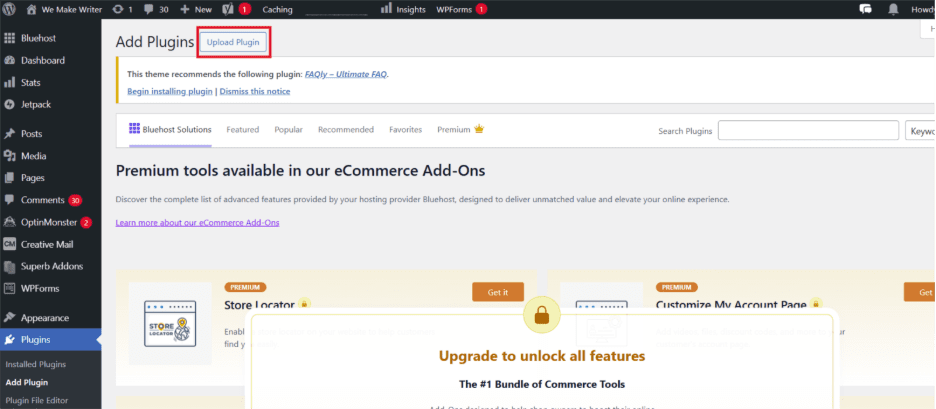Click the Upload Plugin button
Screen dimensions: 936x409
point(233,42)
